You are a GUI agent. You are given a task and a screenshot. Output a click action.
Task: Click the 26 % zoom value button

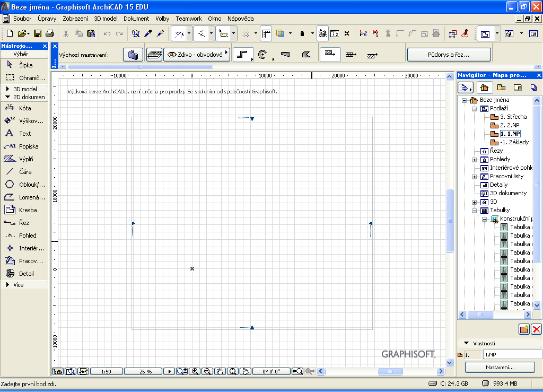[143, 371]
